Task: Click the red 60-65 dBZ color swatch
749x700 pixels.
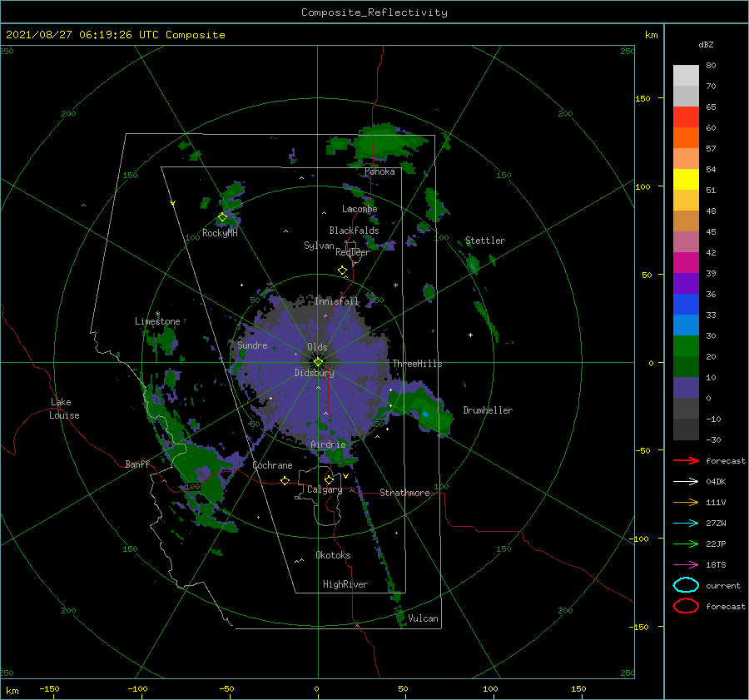Action: pyautogui.click(x=686, y=117)
